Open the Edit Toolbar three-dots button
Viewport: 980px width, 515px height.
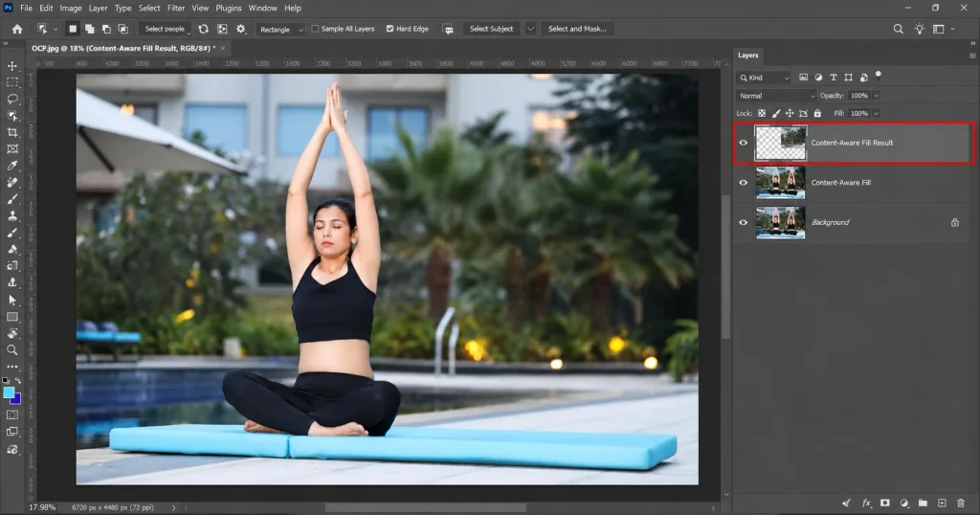point(11,367)
